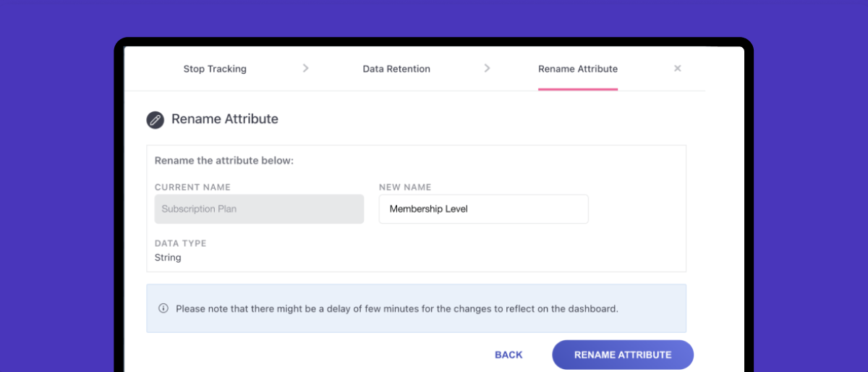Click chevron arrow after Data Retention

point(487,68)
